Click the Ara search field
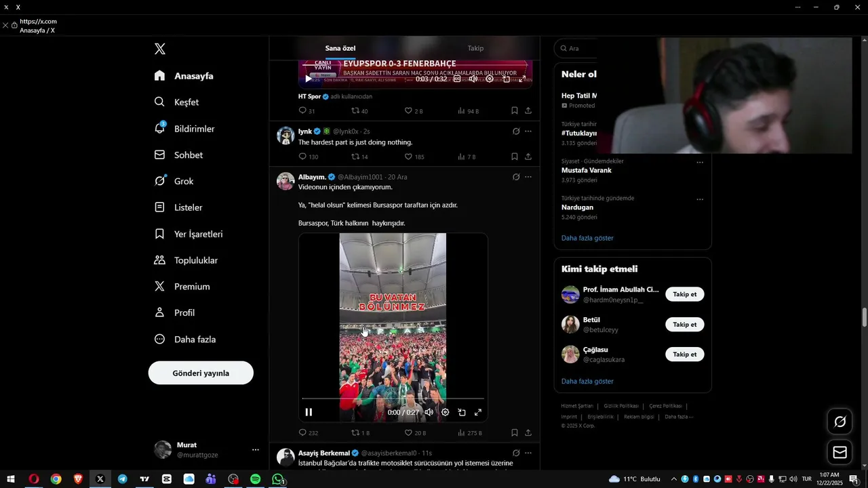The width and height of the screenshot is (868, 488). click(x=576, y=48)
